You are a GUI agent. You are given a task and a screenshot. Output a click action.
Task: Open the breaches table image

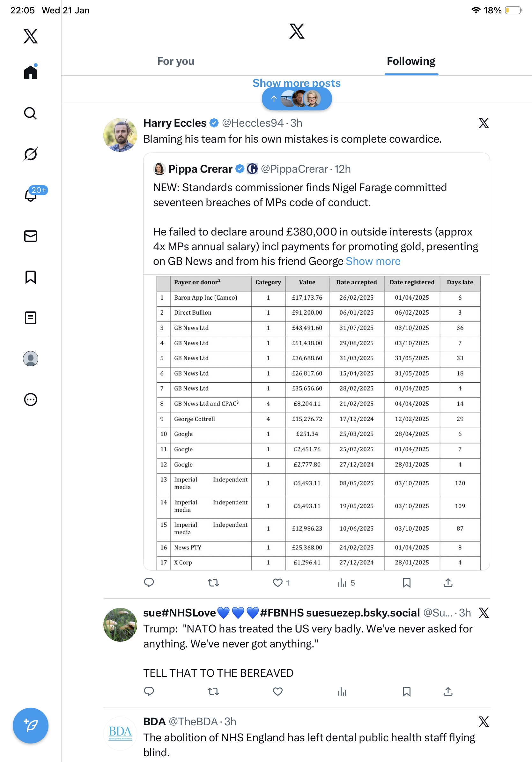click(316, 422)
